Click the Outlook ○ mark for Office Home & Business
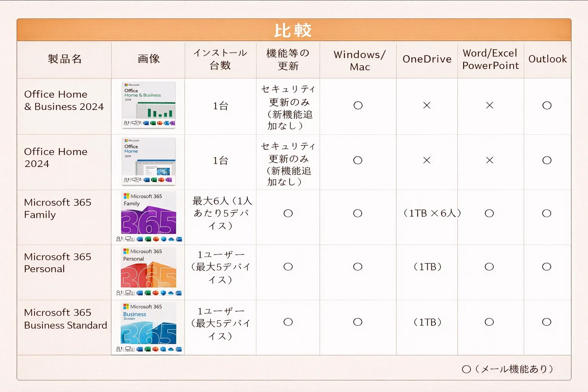The width and height of the screenshot is (588, 392). [547, 105]
